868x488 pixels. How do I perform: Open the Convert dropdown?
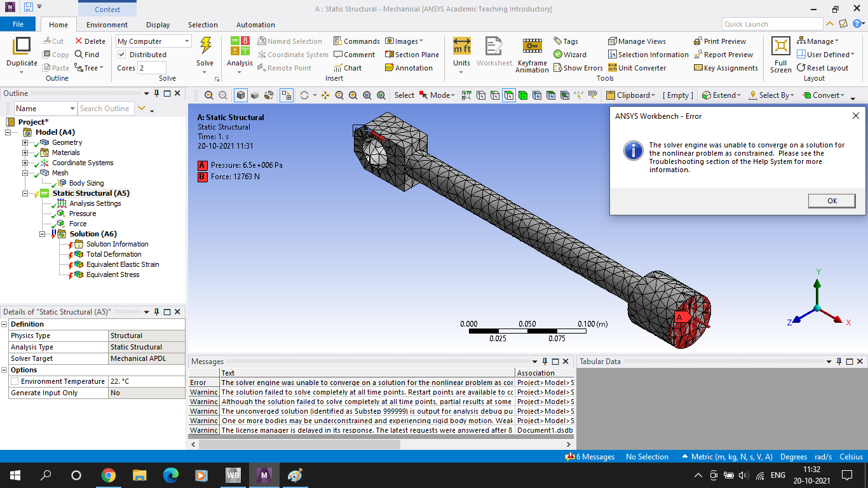(824, 95)
